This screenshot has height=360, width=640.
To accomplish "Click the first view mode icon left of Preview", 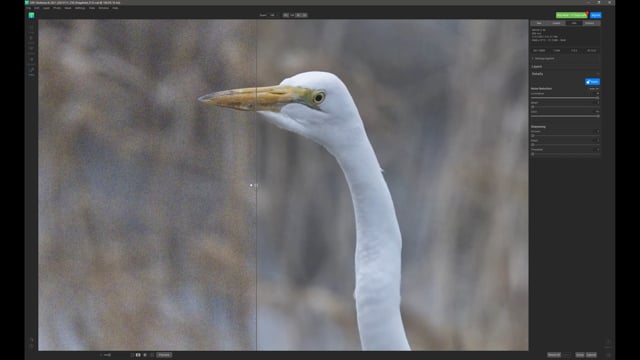I will [132, 355].
